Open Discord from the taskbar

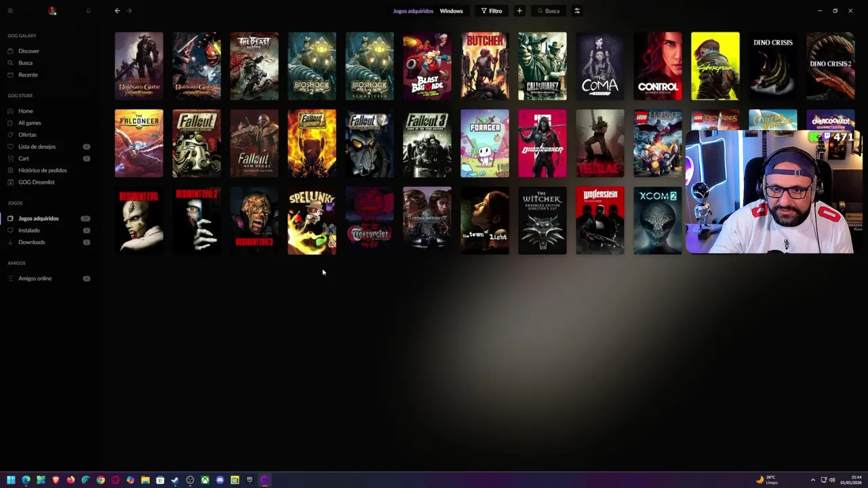click(220, 480)
